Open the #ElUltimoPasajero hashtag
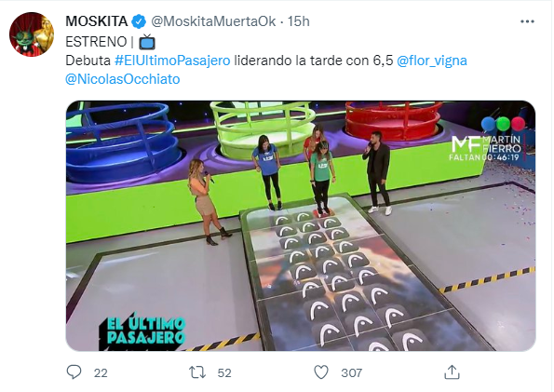Viewport: 554px width, 392px height. click(172, 61)
